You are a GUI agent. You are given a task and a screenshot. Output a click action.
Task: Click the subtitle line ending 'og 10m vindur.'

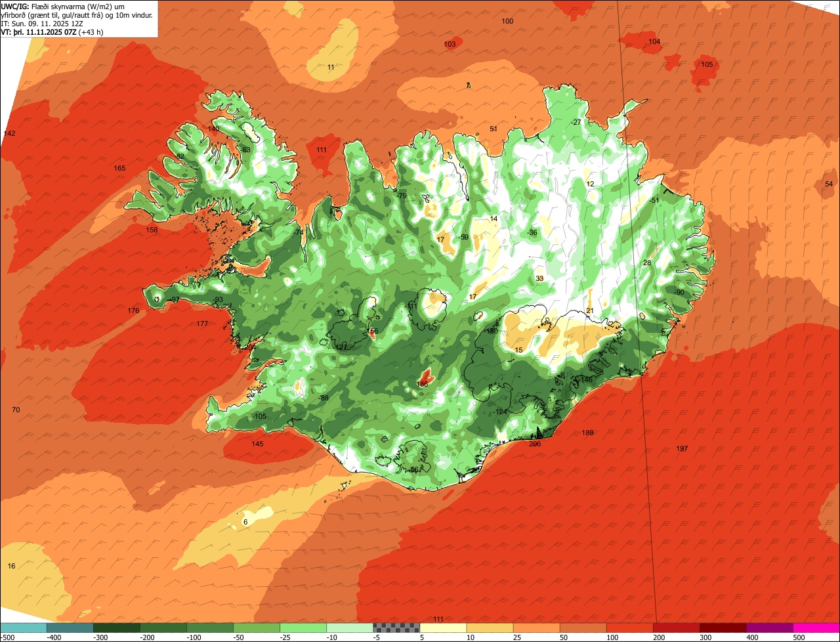point(77,14)
